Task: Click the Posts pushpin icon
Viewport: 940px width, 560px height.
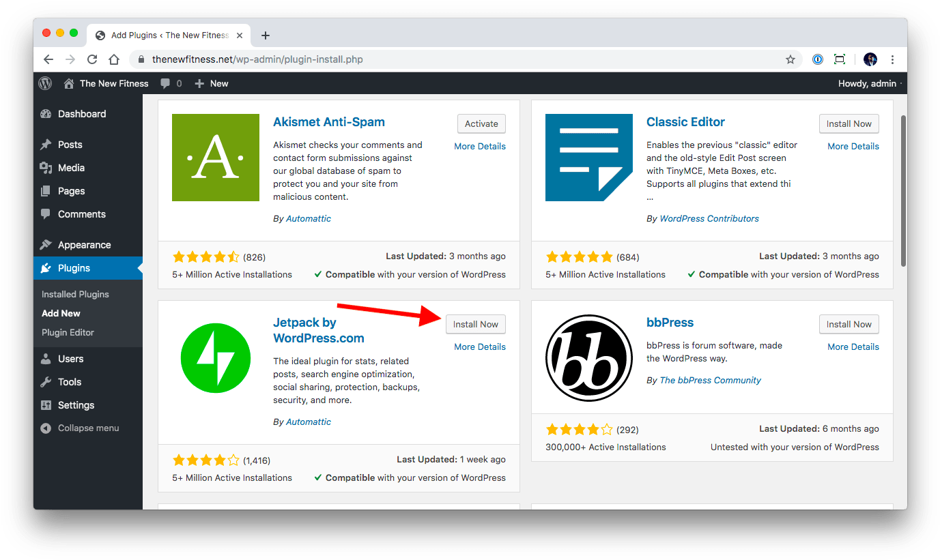Action: 46,145
